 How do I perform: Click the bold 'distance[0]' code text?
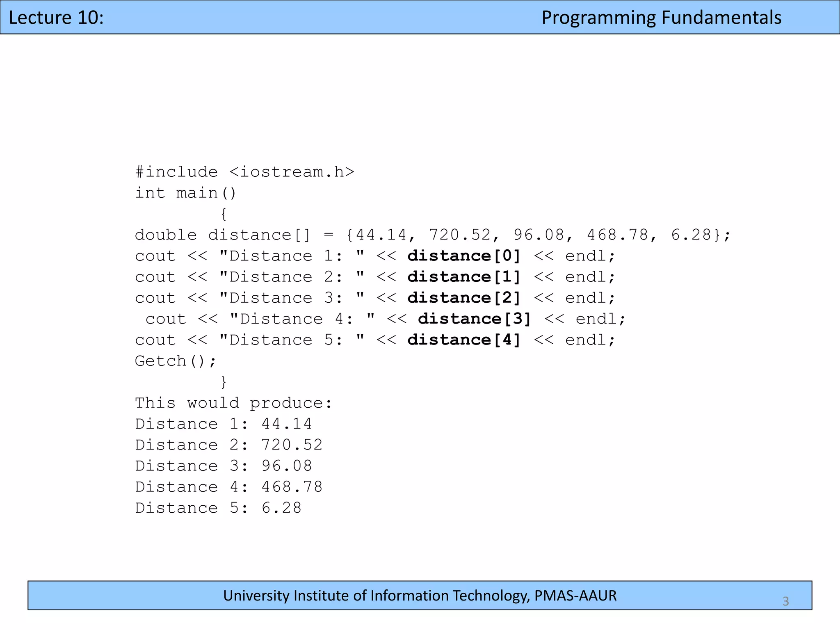[x=464, y=256]
